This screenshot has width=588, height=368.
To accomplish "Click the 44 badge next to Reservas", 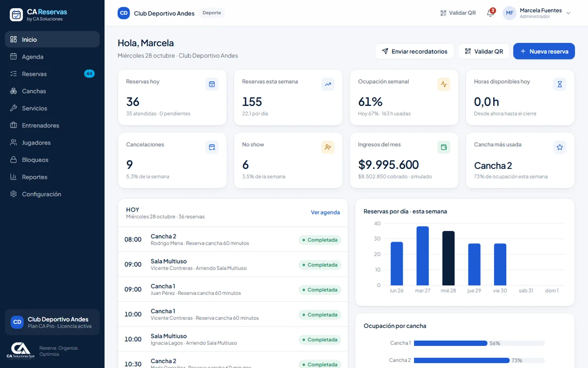I will pos(89,74).
